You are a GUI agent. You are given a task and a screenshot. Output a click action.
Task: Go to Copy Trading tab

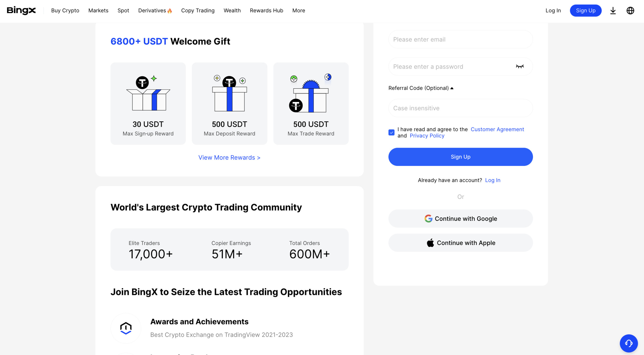(198, 11)
